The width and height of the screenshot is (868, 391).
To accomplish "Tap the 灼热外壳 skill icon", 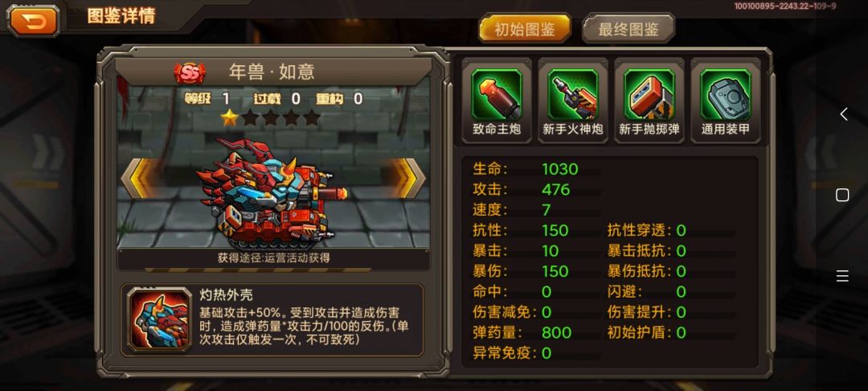I will pos(160,319).
